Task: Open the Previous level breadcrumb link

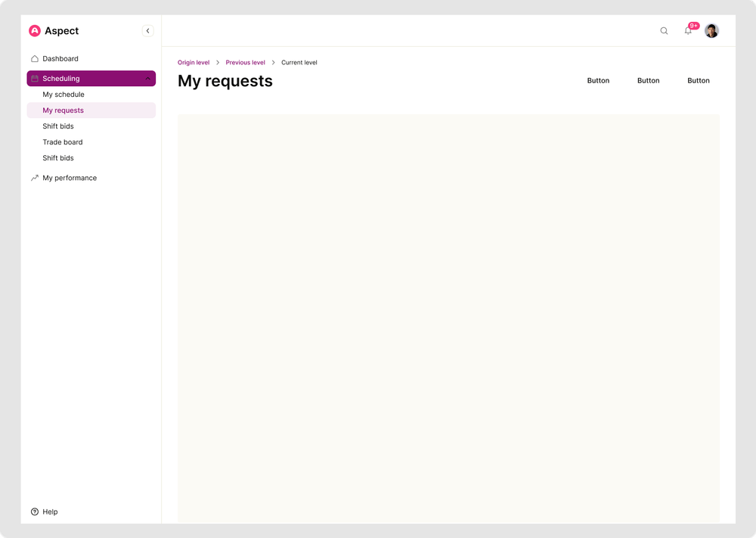Action: click(x=245, y=62)
